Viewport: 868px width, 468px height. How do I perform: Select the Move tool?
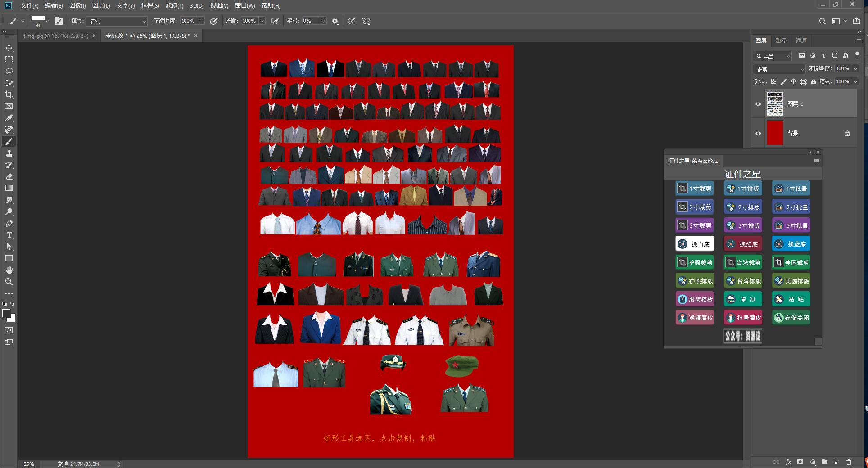[9, 48]
